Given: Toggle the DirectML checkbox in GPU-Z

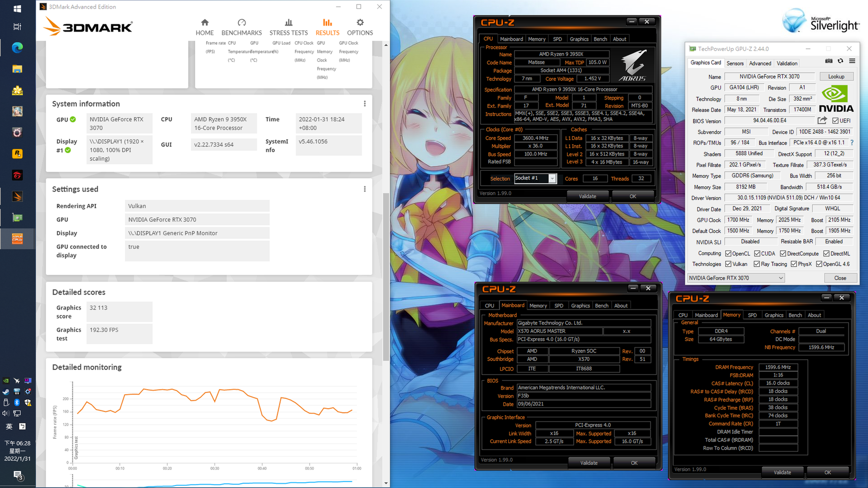Looking at the screenshot, I should (x=826, y=253).
